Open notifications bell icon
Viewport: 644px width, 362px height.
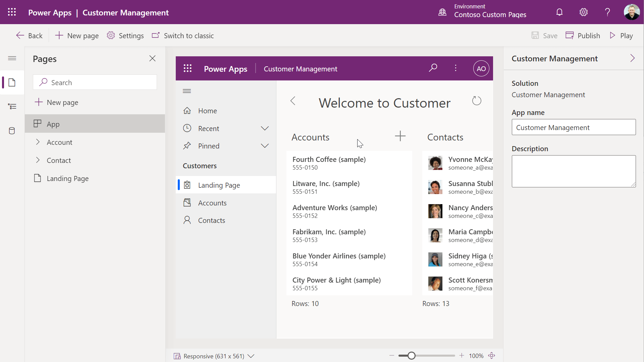pyautogui.click(x=559, y=12)
